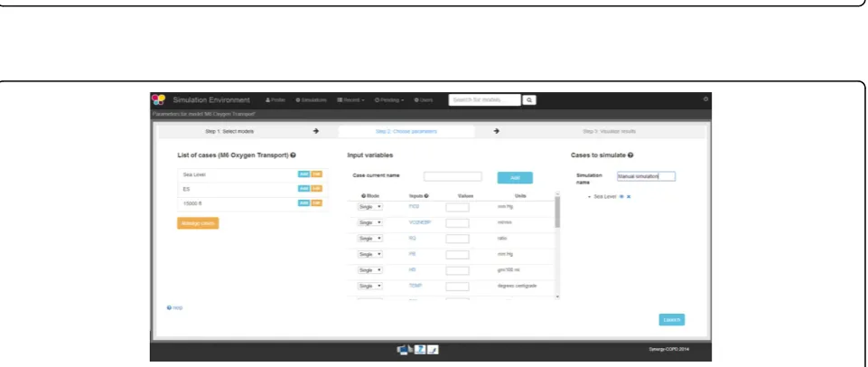Click help icon next to Cases to simulate
Viewport: 868px width, 367px height.
pos(630,155)
